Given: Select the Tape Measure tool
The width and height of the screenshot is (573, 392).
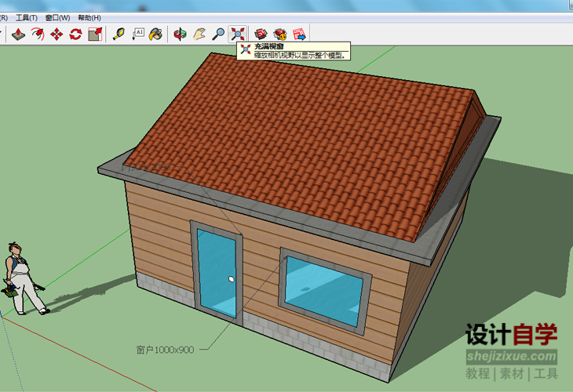Looking at the screenshot, I should click(119, 34).
